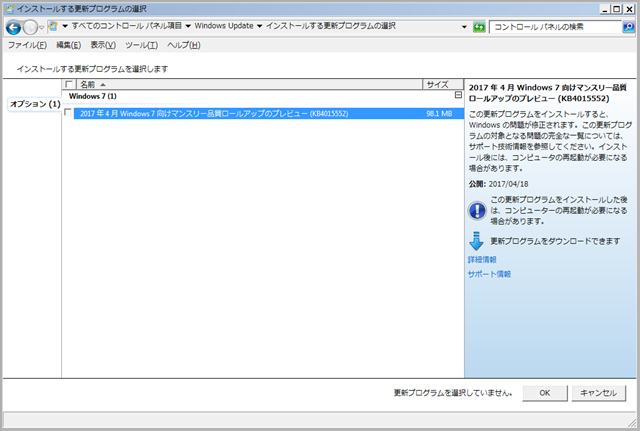The height and width of the screenshot is (431, 640).
Task: Expand dropdown arrow before すべてのコントロール パネル項目
Action: coord(65,27)
